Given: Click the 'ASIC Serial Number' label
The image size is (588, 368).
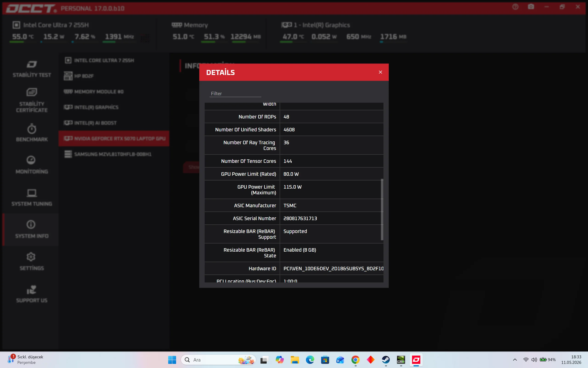Looking at the screenshot, I should pos(254,218).
